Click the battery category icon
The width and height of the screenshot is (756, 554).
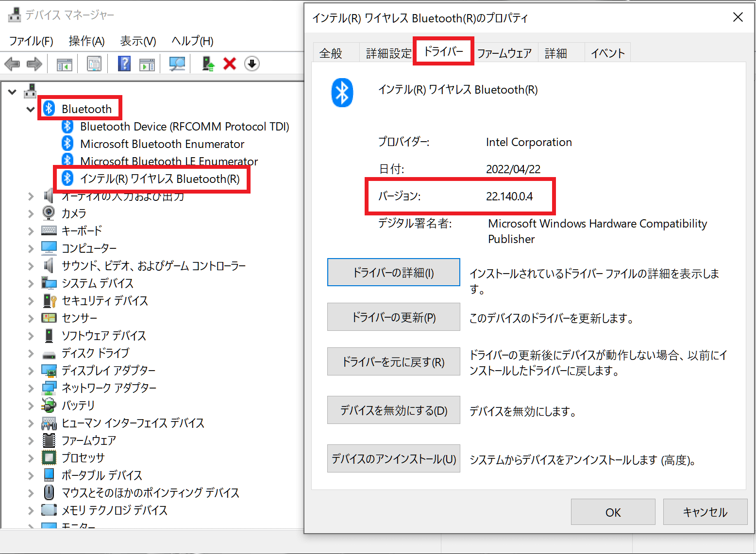coord(49,405)
